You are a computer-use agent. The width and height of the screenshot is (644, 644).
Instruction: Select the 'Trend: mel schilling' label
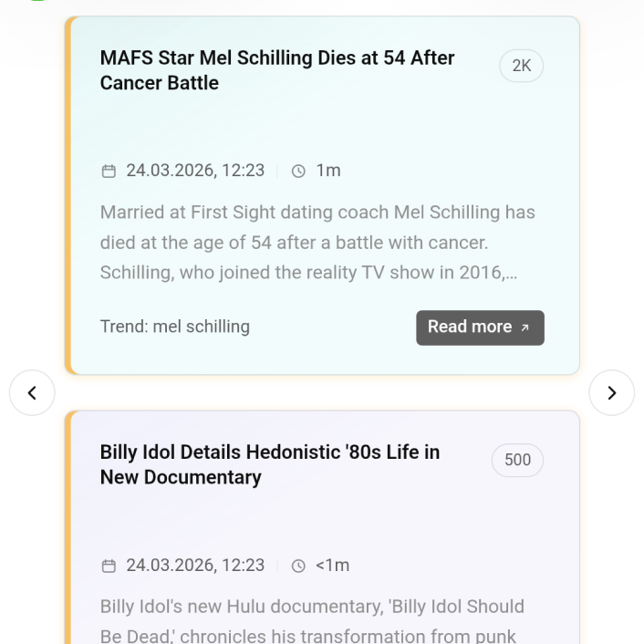coord(175,327)
